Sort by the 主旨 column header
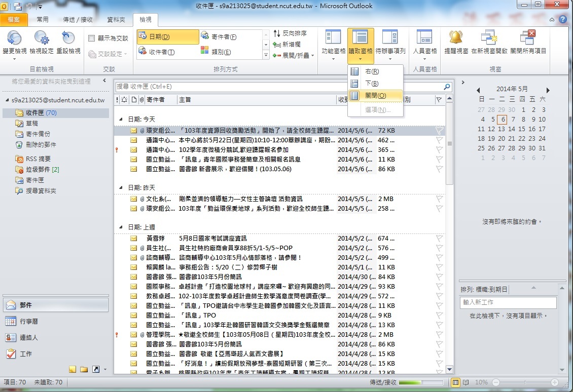Viewport: 573px width, 392px height. tap(257, 100)
